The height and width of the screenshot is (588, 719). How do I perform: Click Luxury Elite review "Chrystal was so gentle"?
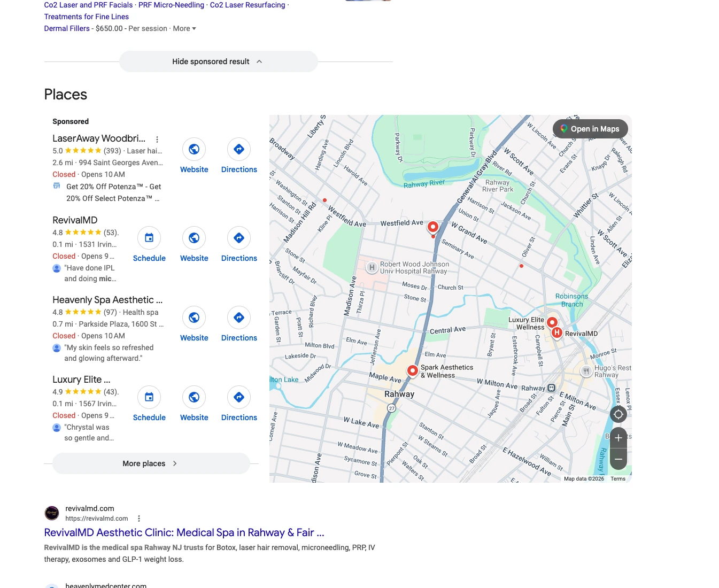89,432
